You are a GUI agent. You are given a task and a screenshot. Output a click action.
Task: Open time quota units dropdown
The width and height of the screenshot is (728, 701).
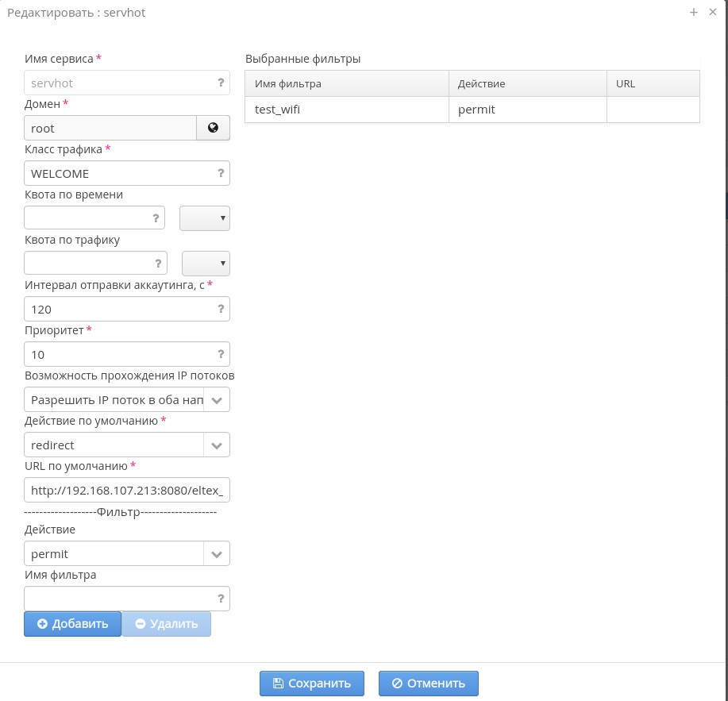[x=205, y=218]
